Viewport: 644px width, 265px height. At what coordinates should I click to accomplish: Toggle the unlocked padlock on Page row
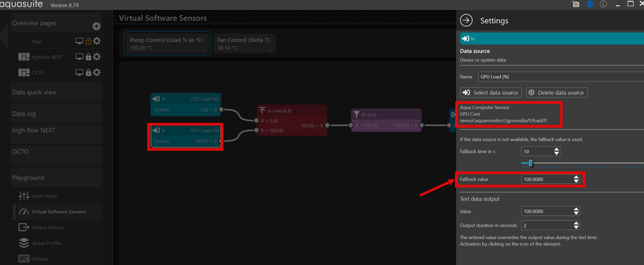88,41
